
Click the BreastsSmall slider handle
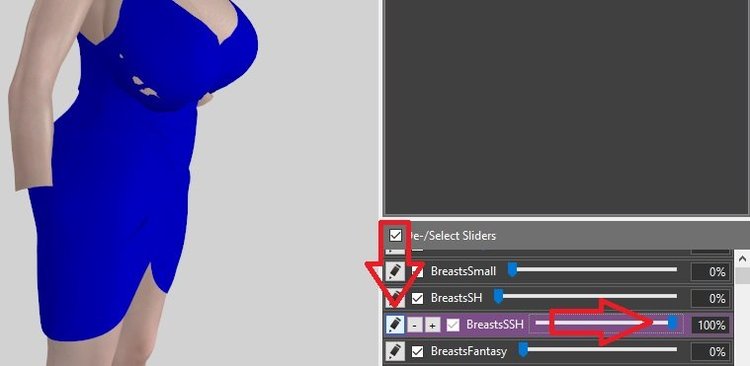point(512,270)
